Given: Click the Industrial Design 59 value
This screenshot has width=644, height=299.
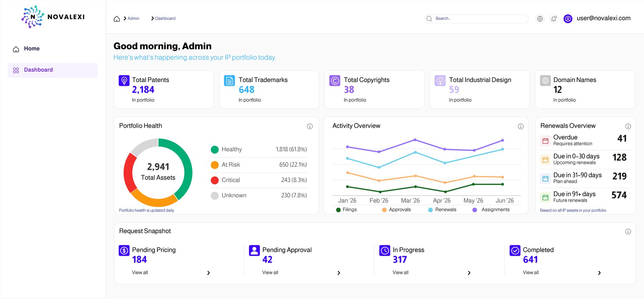Looking at the screenshot, I should 454,90.
